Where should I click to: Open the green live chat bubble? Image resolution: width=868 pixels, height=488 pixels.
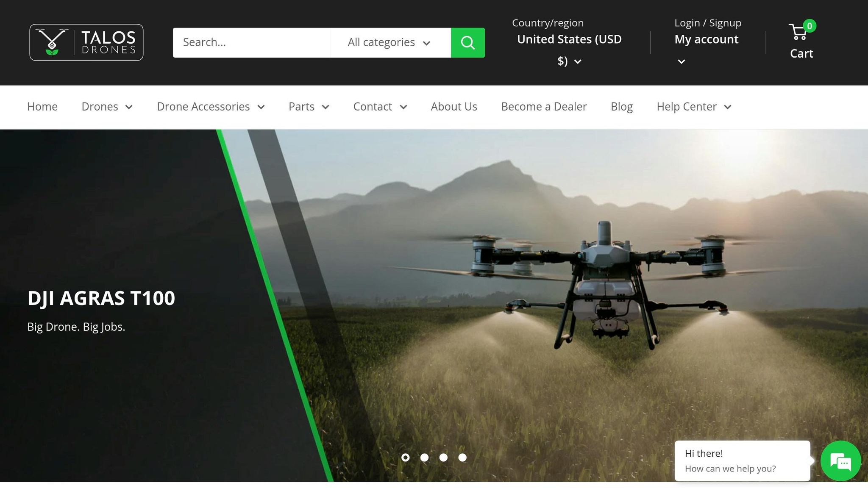(840, 461)
